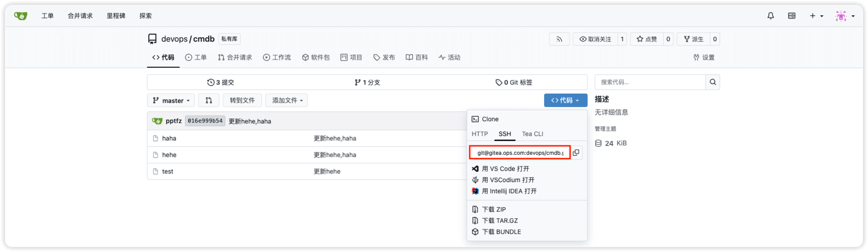Image resolution: width=868 pixels, height=252 pixels.
Task: Choose 用 Intellij IDEA 打开
Action: [504, 191]
